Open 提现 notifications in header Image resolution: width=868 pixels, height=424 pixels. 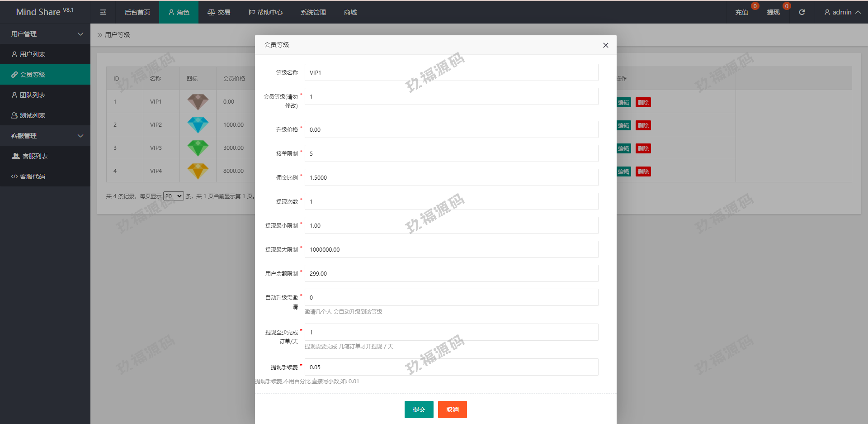tap(773, 12)
